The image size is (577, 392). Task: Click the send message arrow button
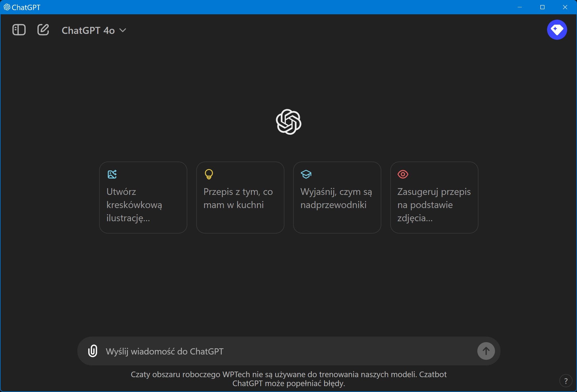486,351
